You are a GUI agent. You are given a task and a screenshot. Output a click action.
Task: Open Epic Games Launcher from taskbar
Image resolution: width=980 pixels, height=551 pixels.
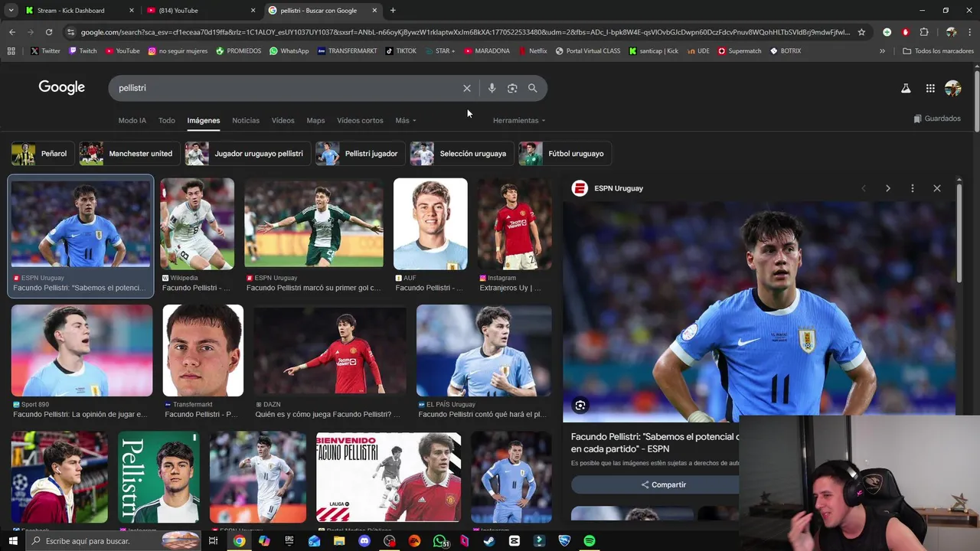[289, 541]
